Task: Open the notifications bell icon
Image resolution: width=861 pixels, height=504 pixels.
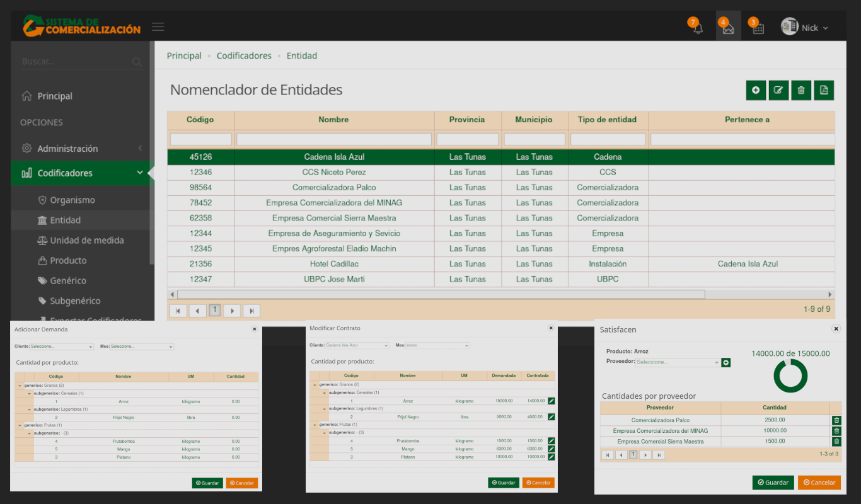Action: 698,28
